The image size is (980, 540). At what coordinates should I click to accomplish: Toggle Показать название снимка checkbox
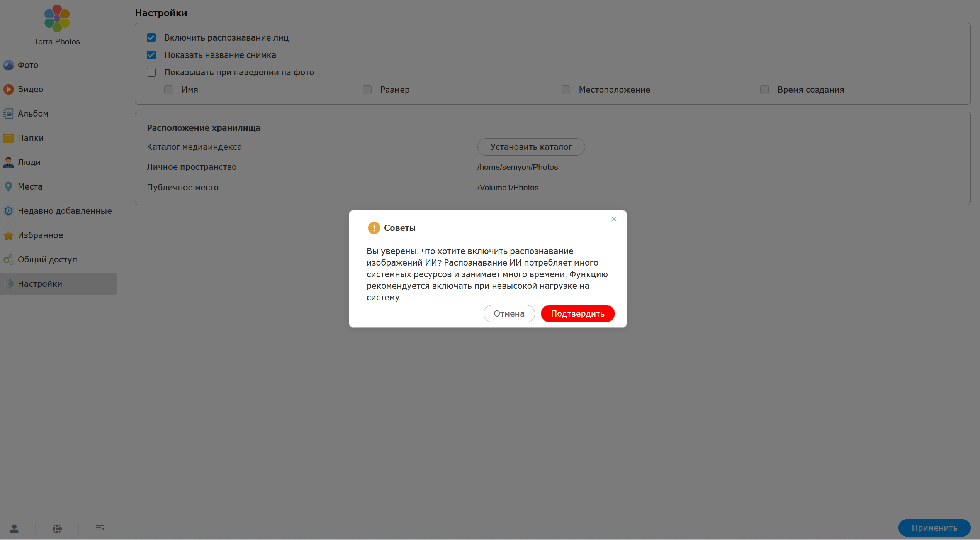pyautogui.click(x=151, y=55)
